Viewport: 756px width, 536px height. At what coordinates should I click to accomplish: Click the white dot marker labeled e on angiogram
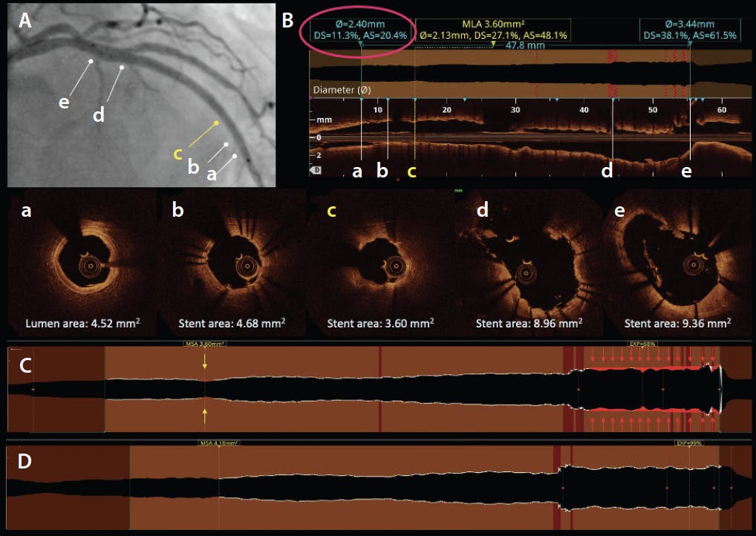91,61
